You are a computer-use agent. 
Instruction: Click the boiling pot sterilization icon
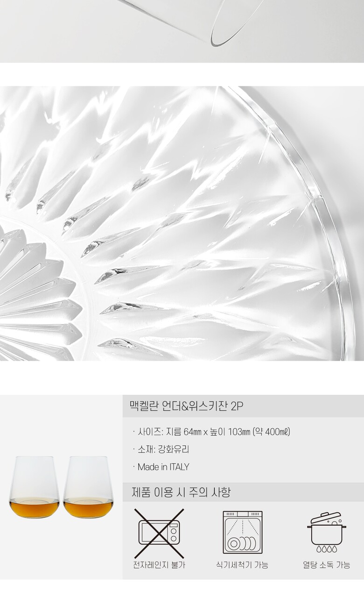point(326,532)
